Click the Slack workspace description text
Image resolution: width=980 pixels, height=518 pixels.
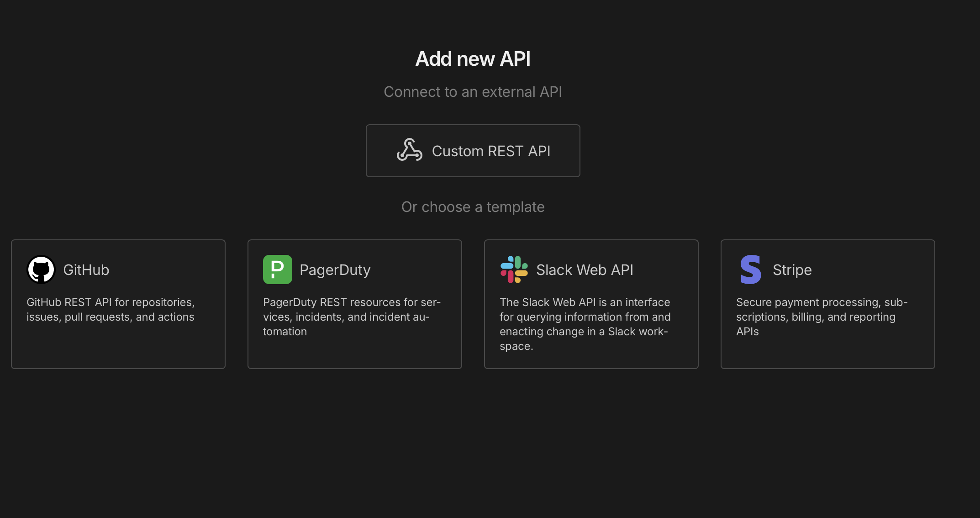[585, 324]
